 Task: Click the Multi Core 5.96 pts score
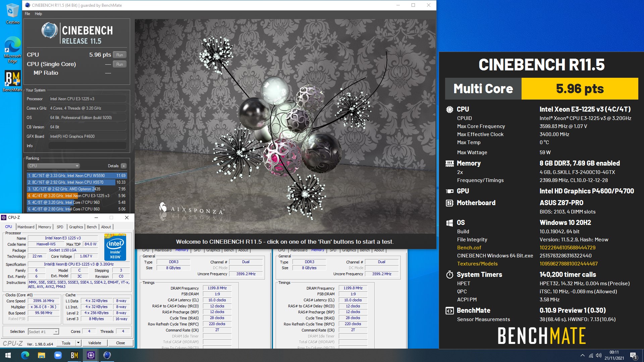tap(580, 89)
